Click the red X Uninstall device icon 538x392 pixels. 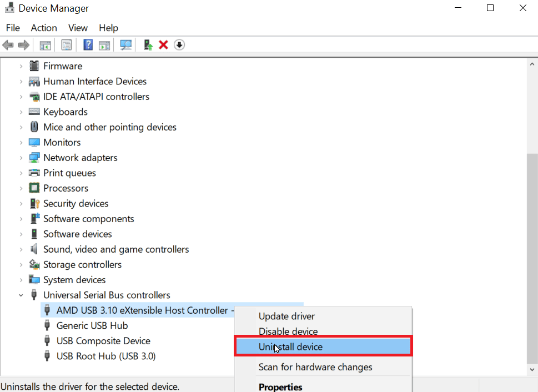163,45
